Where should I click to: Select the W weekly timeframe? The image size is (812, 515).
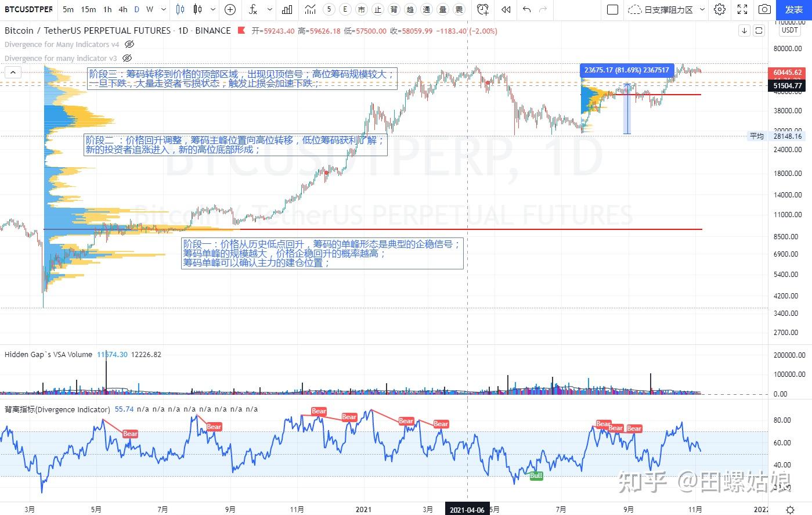coord(150,9)
